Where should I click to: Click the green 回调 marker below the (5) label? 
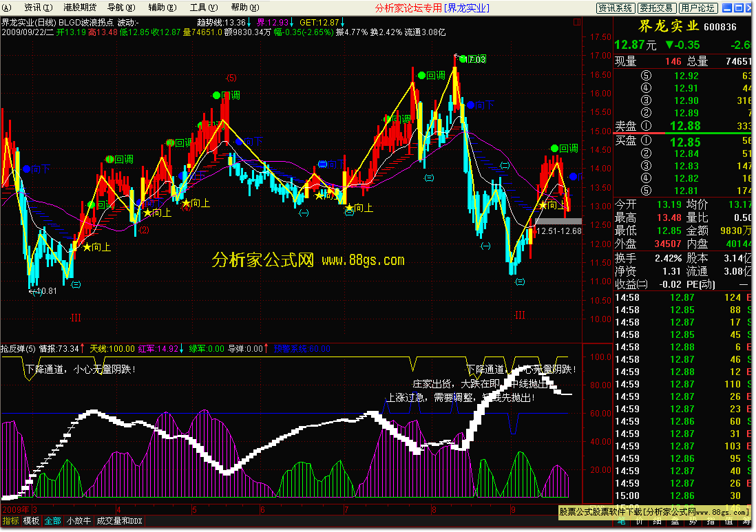pos(226,96)
